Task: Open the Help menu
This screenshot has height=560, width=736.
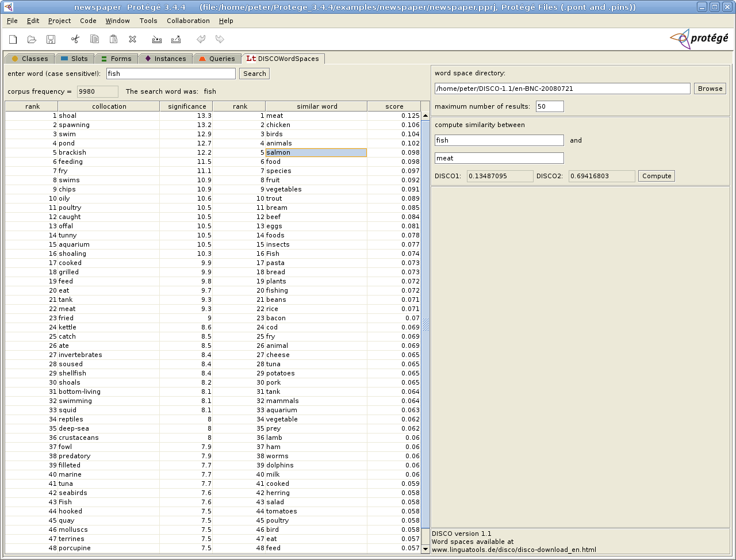Action: (226, 21)
